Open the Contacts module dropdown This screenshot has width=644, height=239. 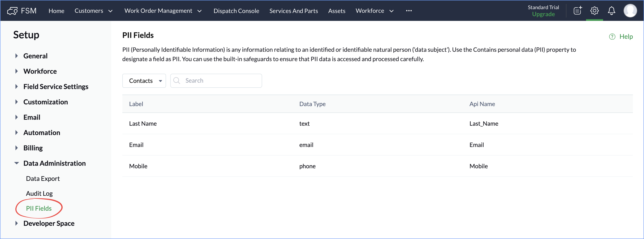point(144,81)
